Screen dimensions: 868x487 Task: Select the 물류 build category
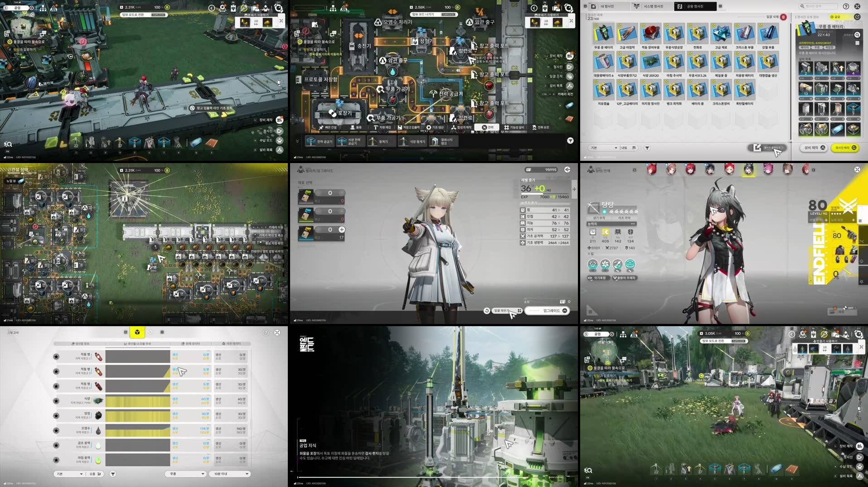click(356, 127)
